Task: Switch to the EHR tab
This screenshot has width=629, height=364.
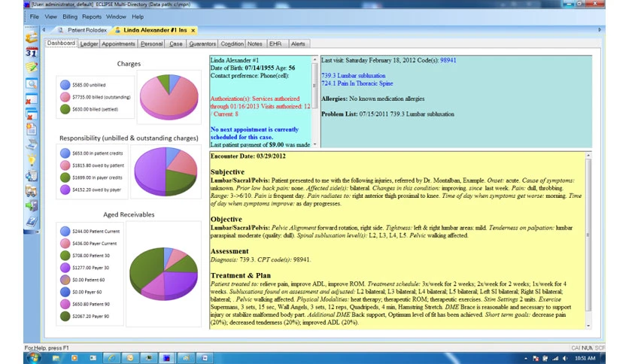Action: (x=275, y=44)
